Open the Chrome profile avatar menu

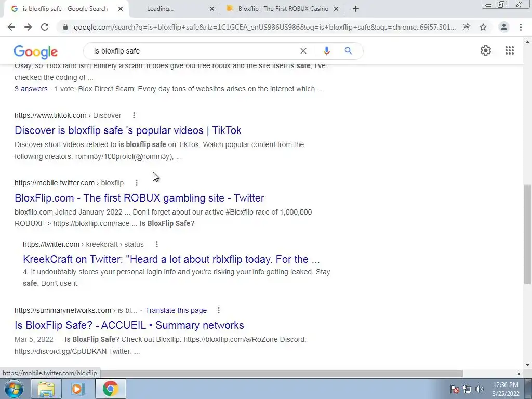click(x=504, y=27)
